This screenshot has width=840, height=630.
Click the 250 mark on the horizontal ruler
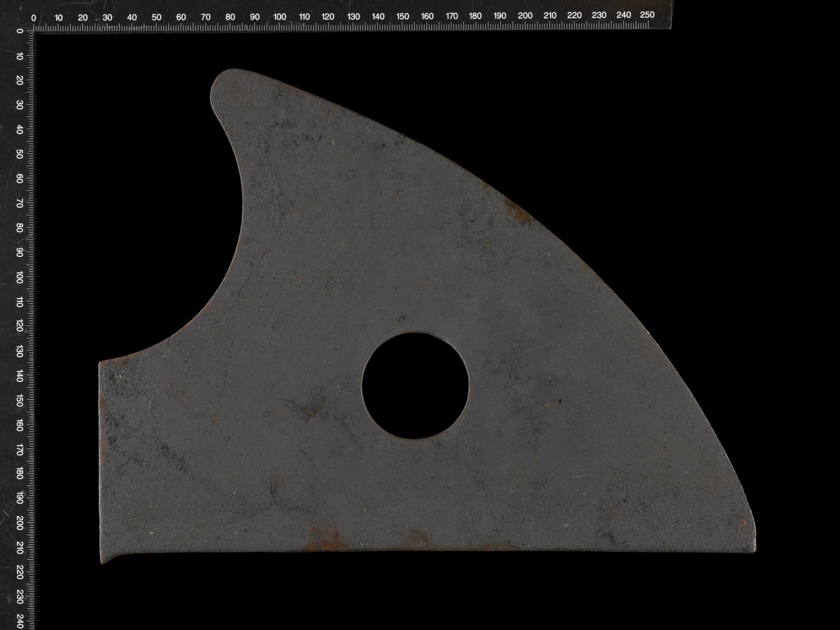(x=647, y=15)
